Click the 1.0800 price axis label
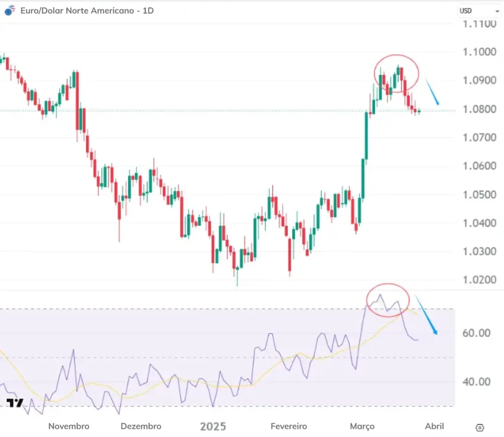 click(479, 109)
